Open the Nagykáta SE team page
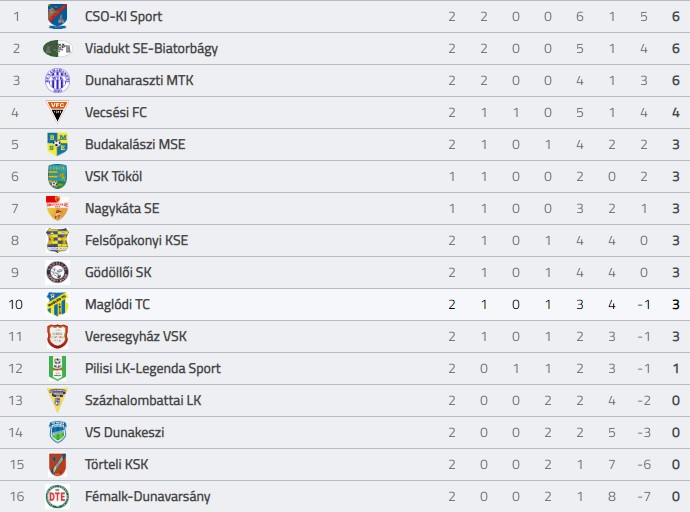Image resolution: width=690 pixels, height=512 pixels. coord(122,208)
